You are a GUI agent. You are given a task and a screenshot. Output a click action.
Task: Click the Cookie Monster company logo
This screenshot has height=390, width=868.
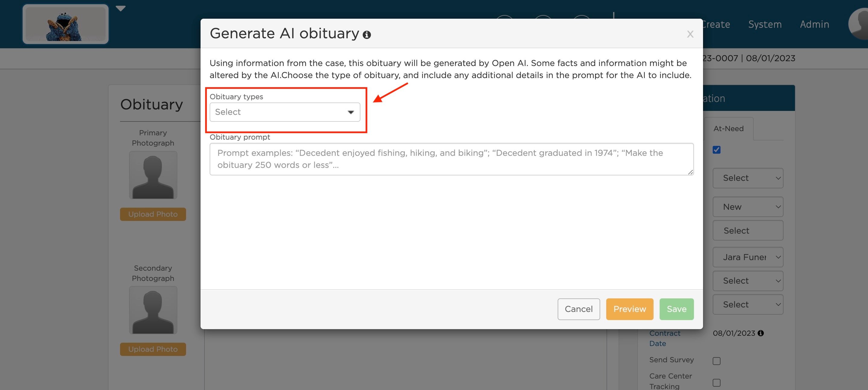[x=65, y=24]
